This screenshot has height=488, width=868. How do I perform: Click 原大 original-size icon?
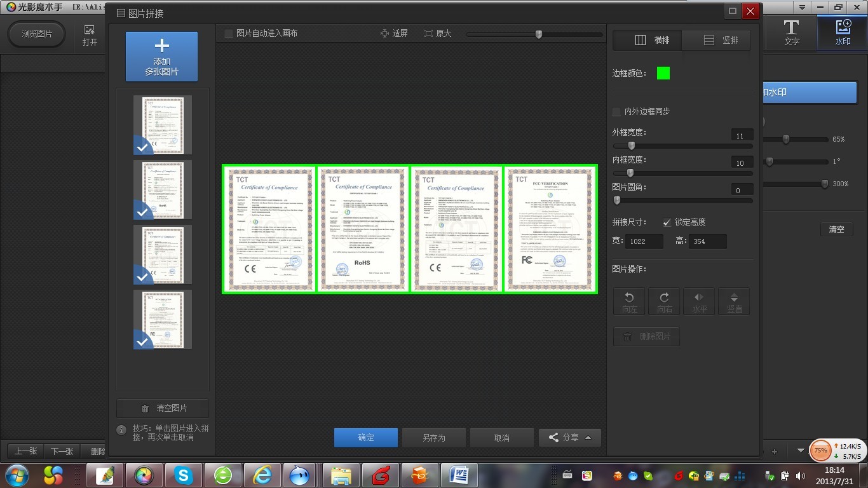click(x=428, y=33)
